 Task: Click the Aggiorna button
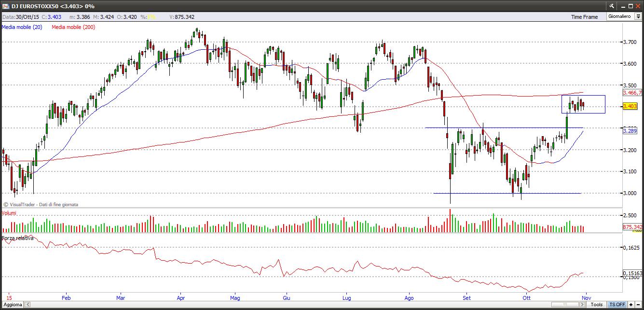pyautogui.click(x=13, y=305)
